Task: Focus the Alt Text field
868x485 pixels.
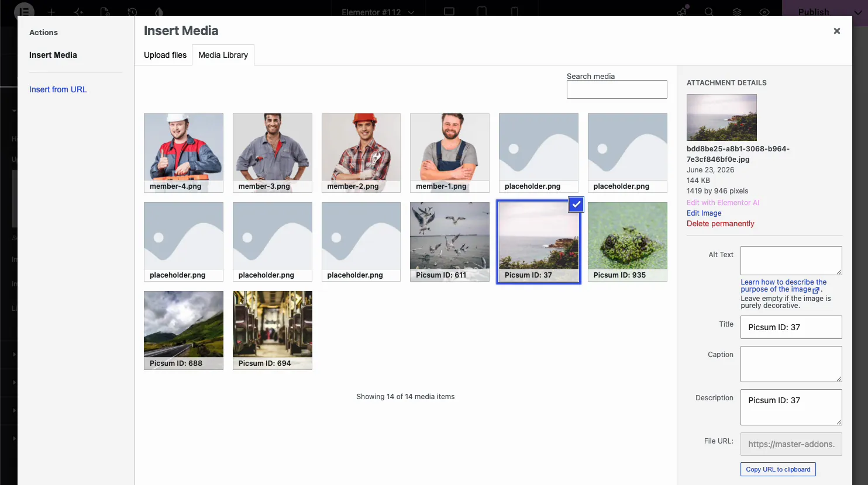Action: click(791, 261)
